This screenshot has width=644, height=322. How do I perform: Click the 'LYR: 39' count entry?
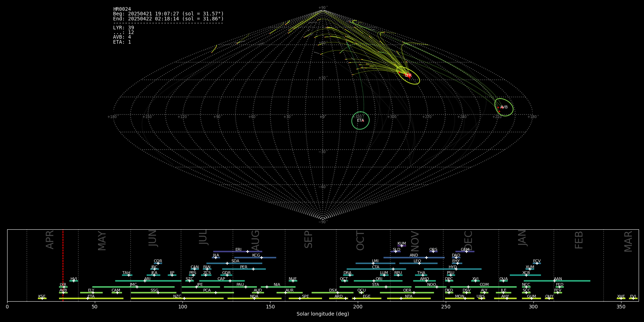123,28
